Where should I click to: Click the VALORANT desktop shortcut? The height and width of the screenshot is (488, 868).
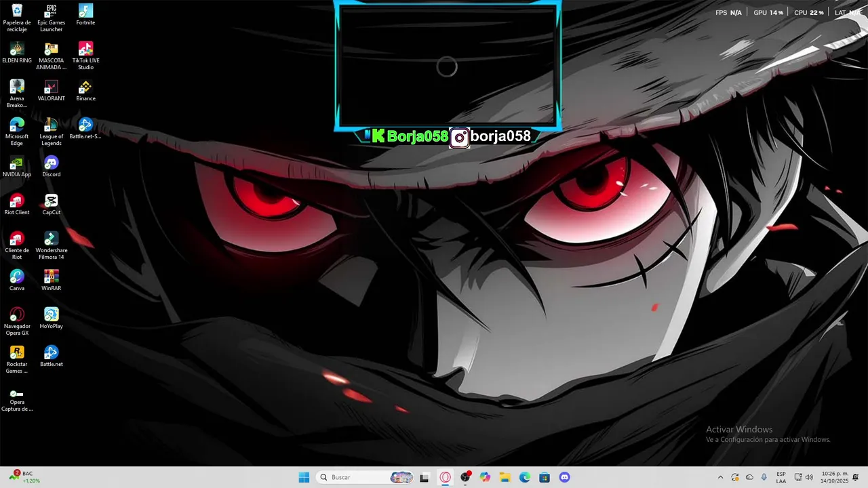[x=52, y=90]
